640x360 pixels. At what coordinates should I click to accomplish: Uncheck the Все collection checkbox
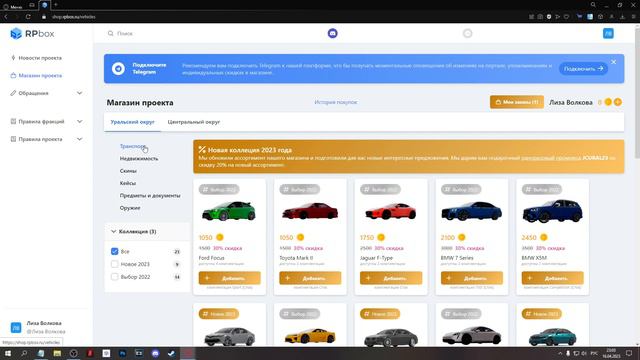pyautogui.click(x=115, y=251)
